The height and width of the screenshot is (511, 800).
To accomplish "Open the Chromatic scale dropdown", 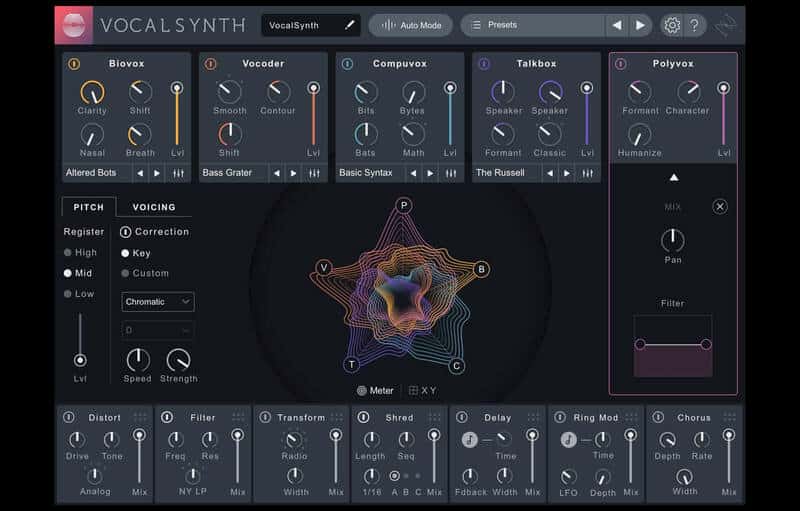I will [x=158, y=301].
